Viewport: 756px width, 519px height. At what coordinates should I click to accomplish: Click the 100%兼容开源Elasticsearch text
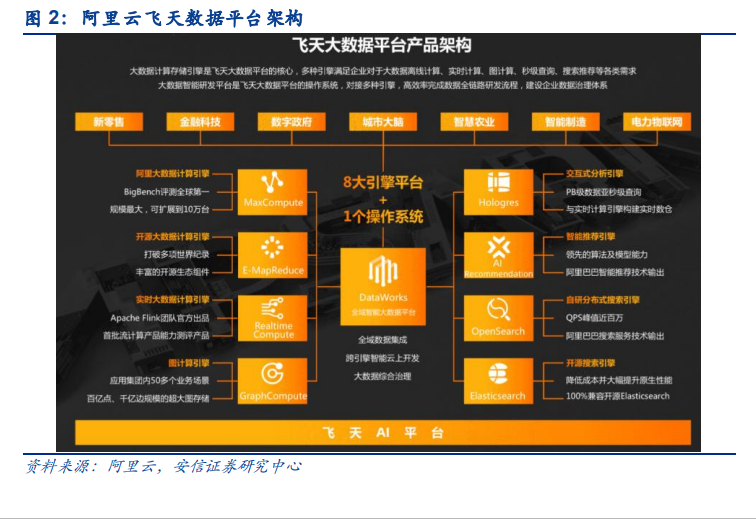(618, 396)
